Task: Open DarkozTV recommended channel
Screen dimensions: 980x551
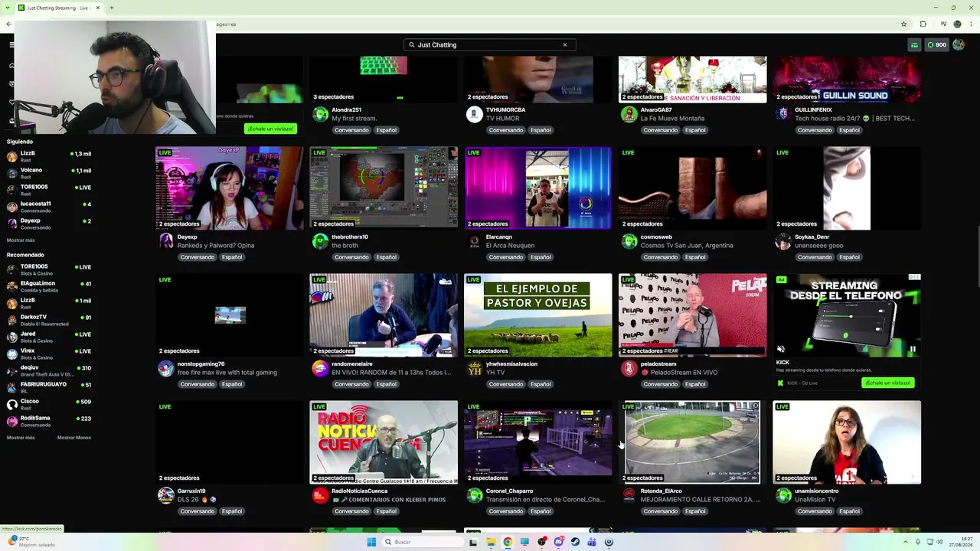Action: click(x=49, y=320)
